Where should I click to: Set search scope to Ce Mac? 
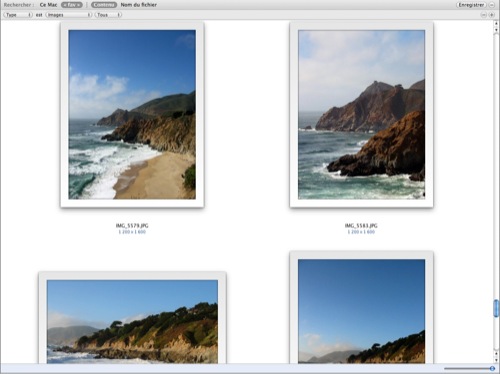[x=48, y=5]
